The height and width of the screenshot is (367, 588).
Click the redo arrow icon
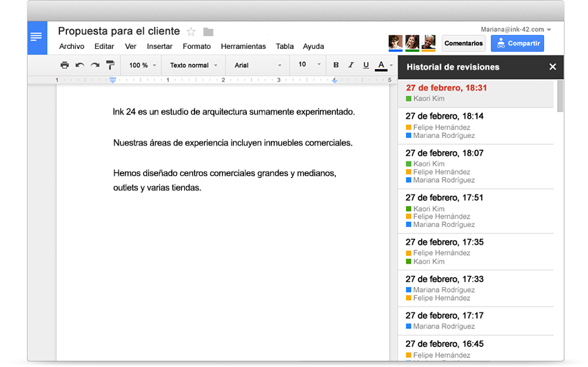click(94, 66)
